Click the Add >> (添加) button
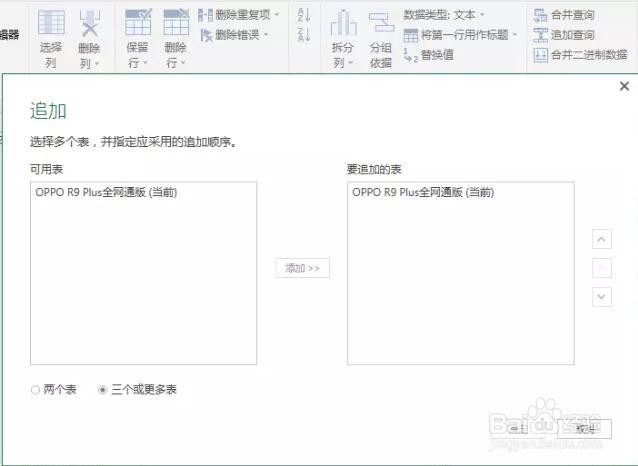The width and height of the screenshot is (638, 466). click(302, 268)
